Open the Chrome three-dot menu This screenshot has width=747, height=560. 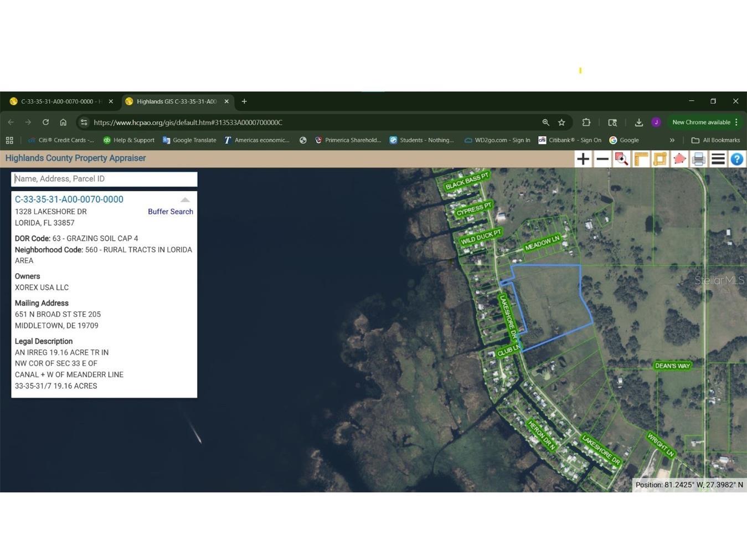click(736, 122)
